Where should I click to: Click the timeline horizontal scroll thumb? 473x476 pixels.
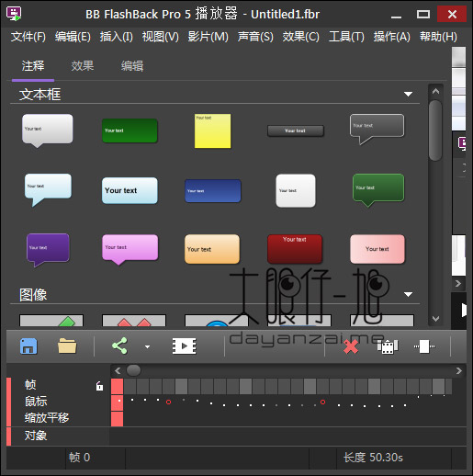(133, 370)
